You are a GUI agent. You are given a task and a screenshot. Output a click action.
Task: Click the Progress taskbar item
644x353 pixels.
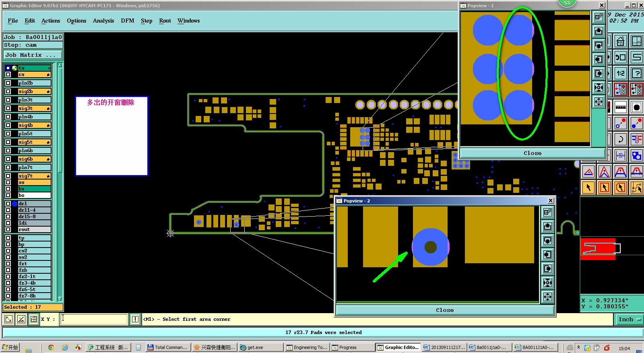point(352,347)
